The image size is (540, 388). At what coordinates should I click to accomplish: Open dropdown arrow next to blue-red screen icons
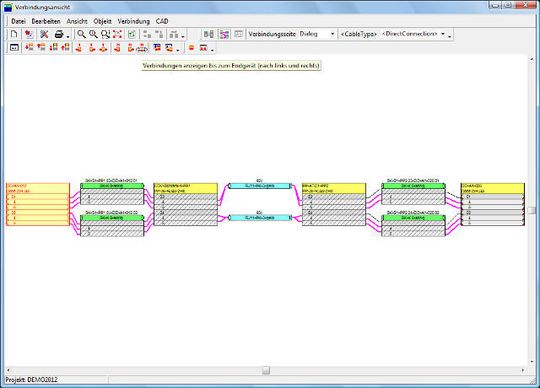click(x=178, y=50)
